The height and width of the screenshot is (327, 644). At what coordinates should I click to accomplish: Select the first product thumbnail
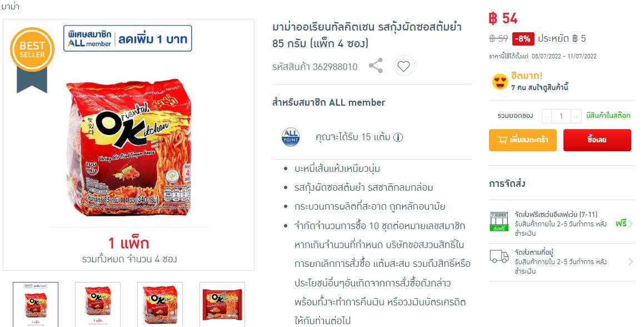[36, 304]
